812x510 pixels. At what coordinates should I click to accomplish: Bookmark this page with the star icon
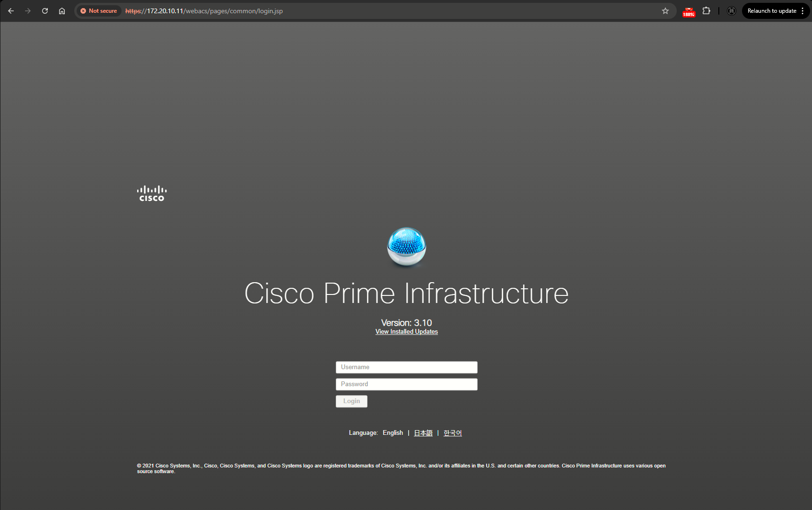tap(665, 11)
